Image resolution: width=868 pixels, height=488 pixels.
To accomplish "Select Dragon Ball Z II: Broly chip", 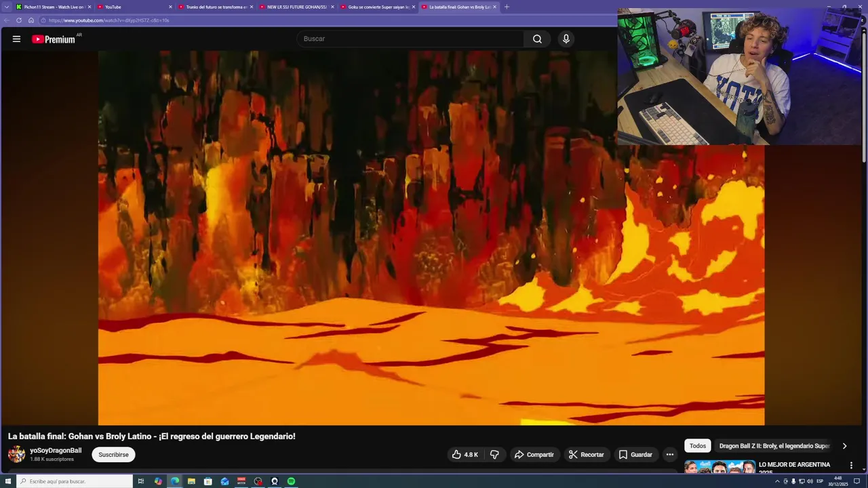I will pos(774,446).
